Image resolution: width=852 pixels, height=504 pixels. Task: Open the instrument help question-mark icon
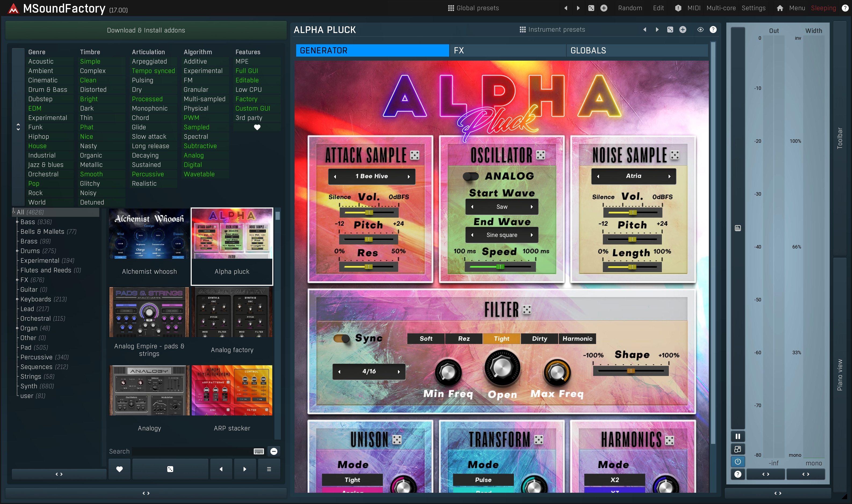[713, 30]
